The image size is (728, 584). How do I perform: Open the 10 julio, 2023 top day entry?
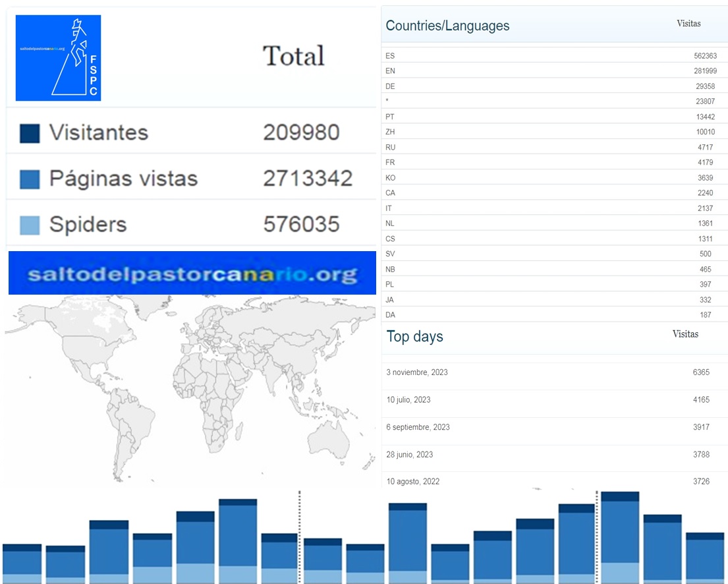pyautogui.click(x=408, y=399)
